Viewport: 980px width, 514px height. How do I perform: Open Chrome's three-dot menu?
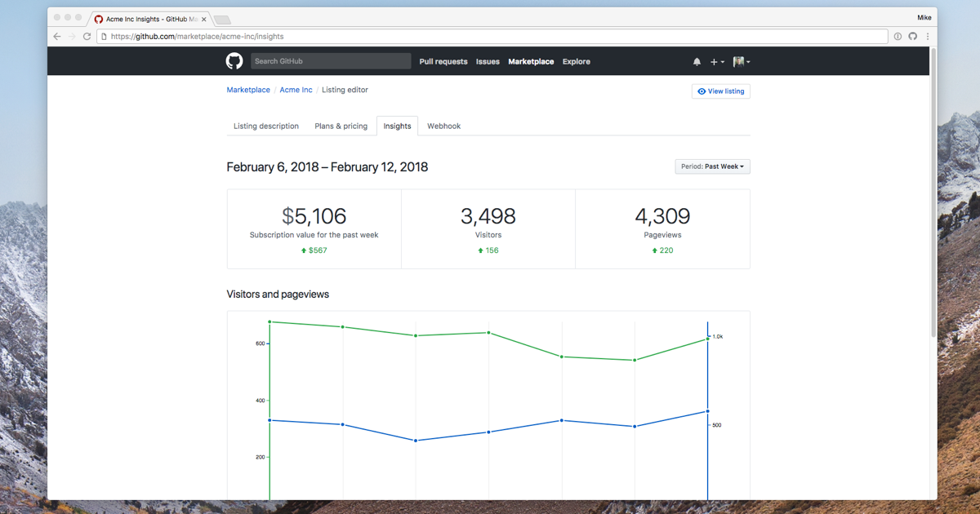928,37
